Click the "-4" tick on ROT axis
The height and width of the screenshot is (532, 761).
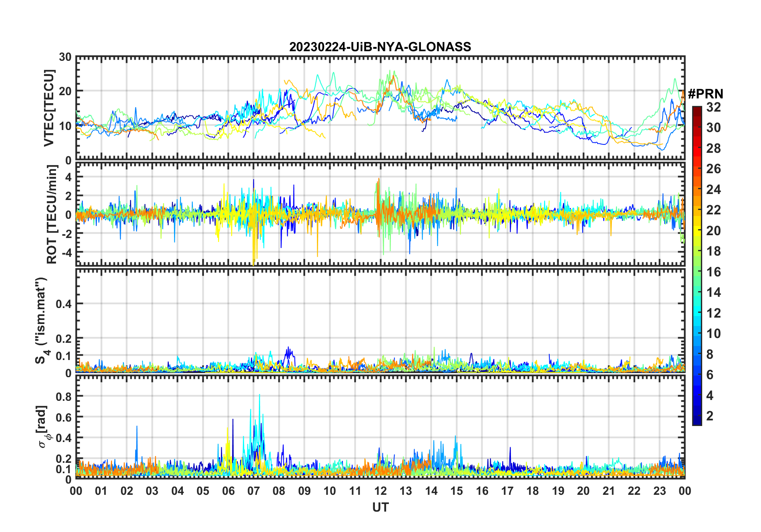[66, 252]
